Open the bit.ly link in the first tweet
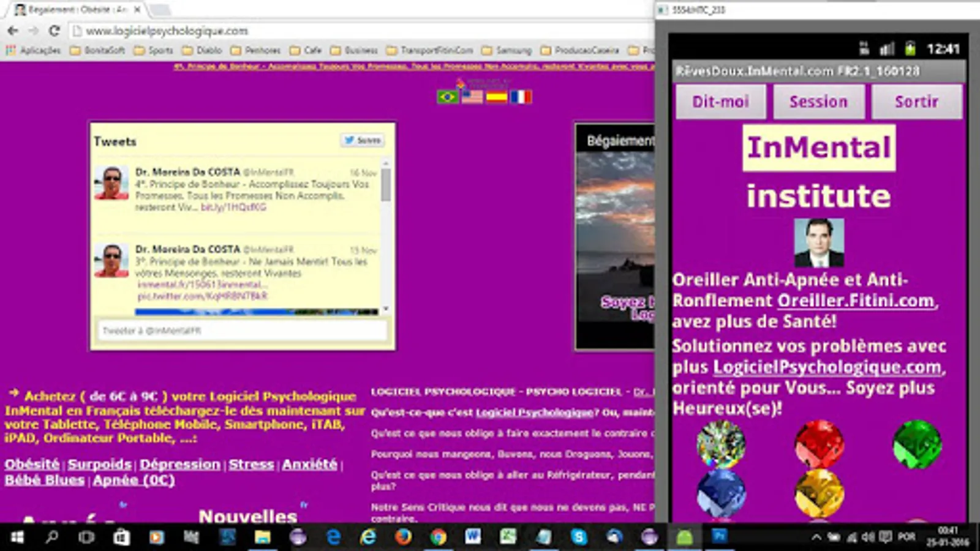The width and height of the screenshot is (980, 551). coord(233,208)
